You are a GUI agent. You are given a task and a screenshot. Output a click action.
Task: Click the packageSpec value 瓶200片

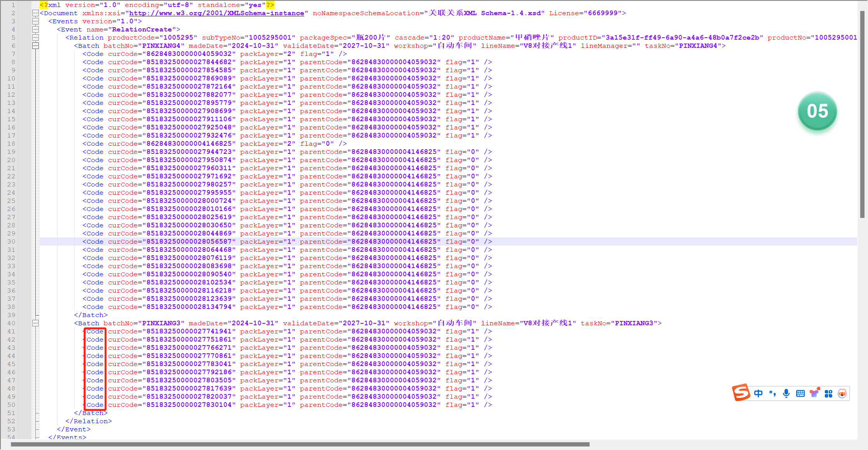(371, 38)
